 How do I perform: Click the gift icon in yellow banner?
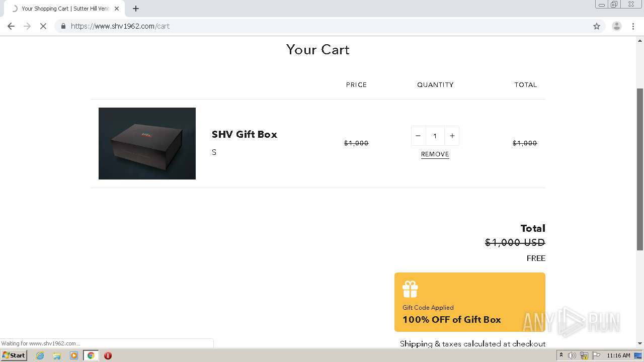coord(410,289)
